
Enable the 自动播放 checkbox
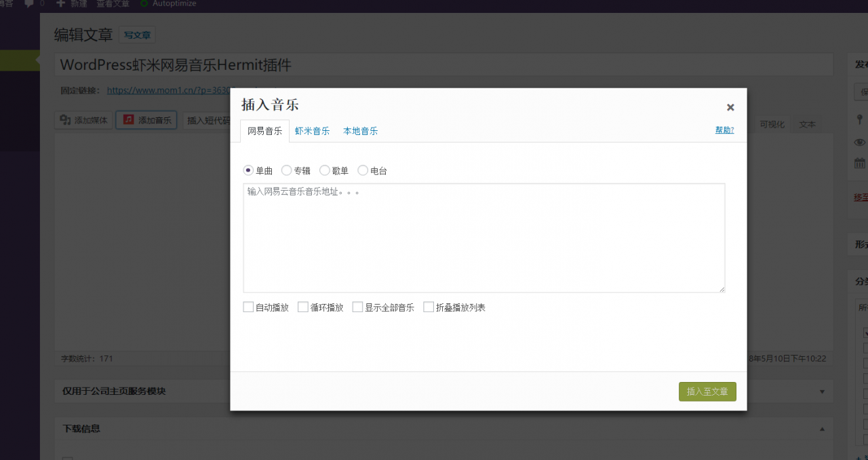(248, 307)
